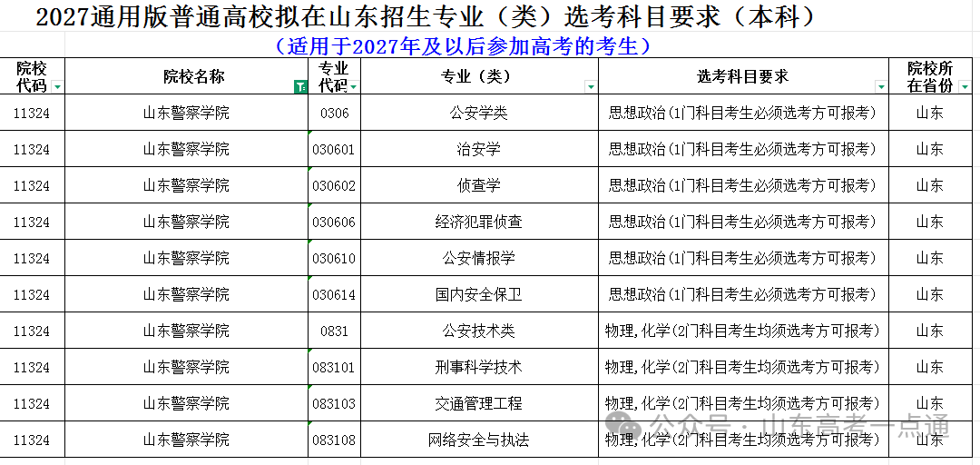This screenshot has width=980, height=465.
Task: Open the 院校代码 column filter dropdown
Action: [57, 87]
